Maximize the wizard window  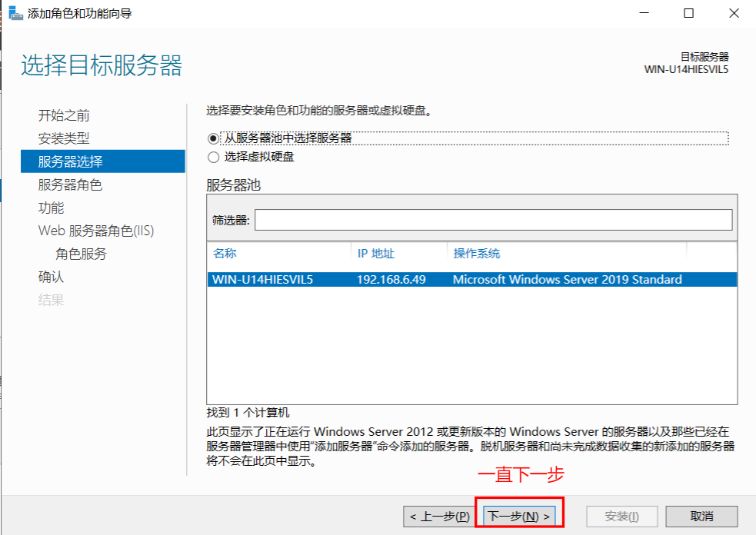click(688, 13)
